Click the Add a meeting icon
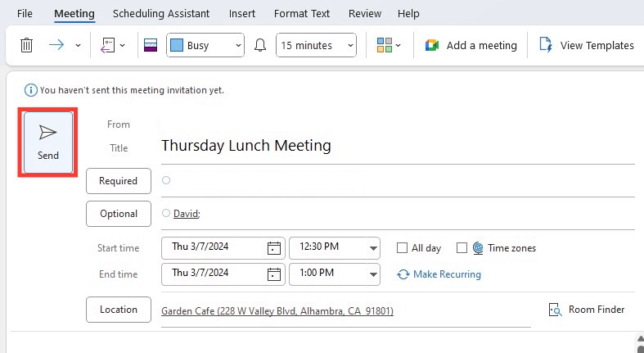Screen dimensions: 644x353 [432, 45]
